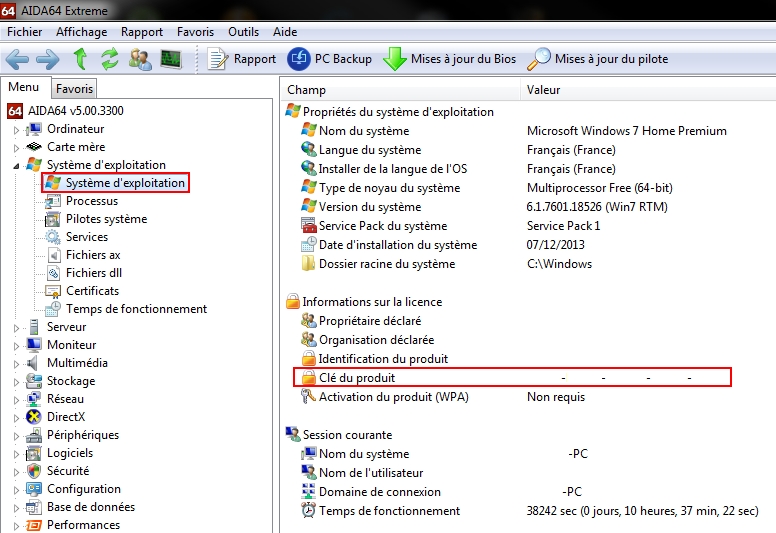The image size is (776, 533).
Task: Select Temps de fonctionnement tree icon
Action: point(52,309)
